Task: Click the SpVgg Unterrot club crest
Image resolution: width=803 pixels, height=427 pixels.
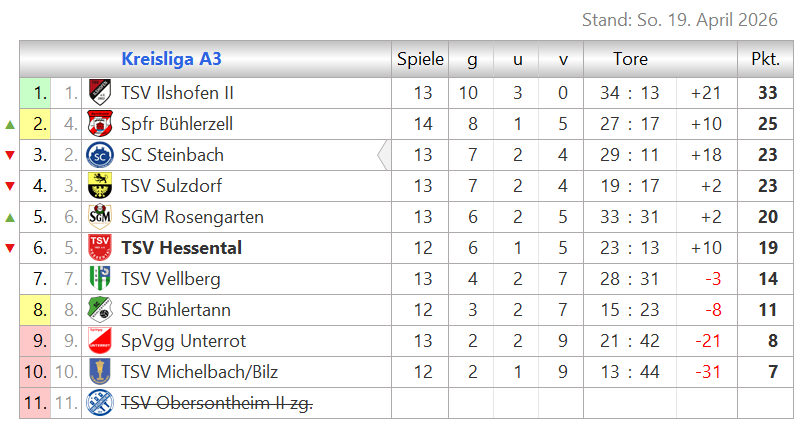Action: point(98,341)
